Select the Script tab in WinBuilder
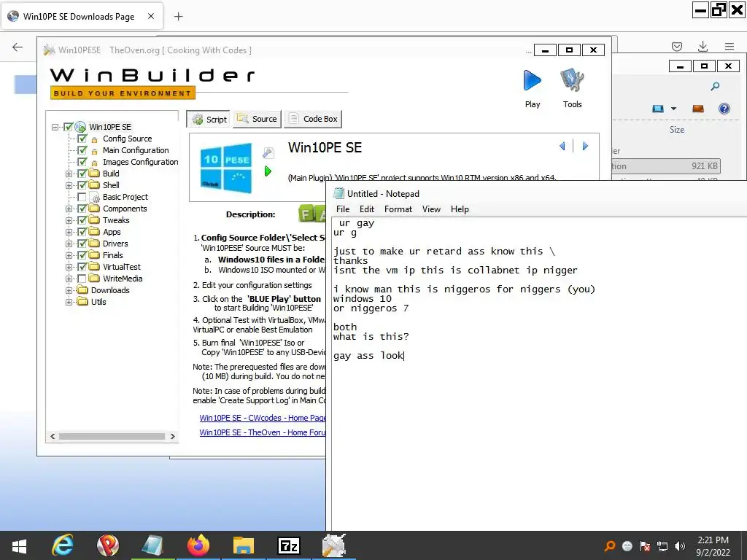The width and height of the screenshot is (747, 560). (208, 119)
